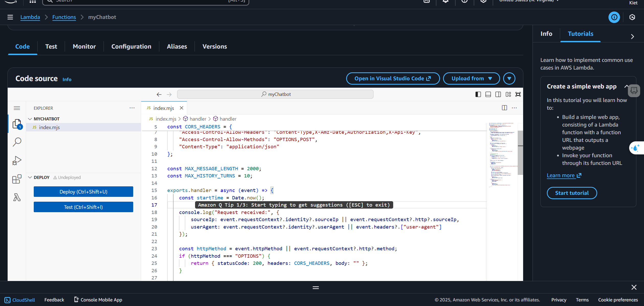The image size is (644, 306).
Task: Toggle secondary side bar visibility
Action: pos(498,94)
